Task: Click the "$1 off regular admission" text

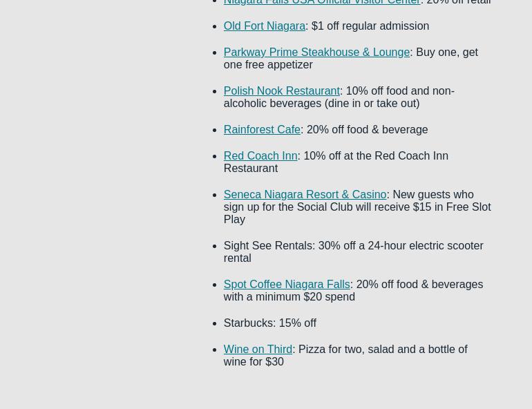Action: tap(370, 26)
